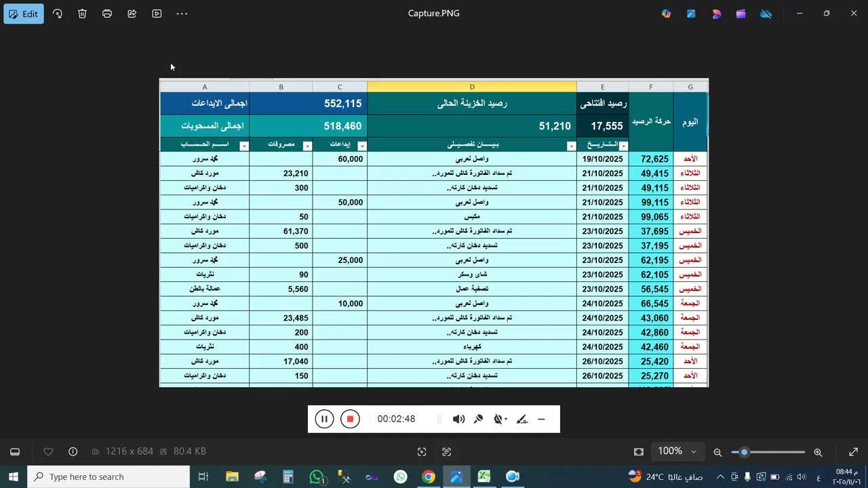Viewport: 868px width, 488px height.
Task: Click the visual search icon in the bottom bar
Action: click(x=422, y=452)
